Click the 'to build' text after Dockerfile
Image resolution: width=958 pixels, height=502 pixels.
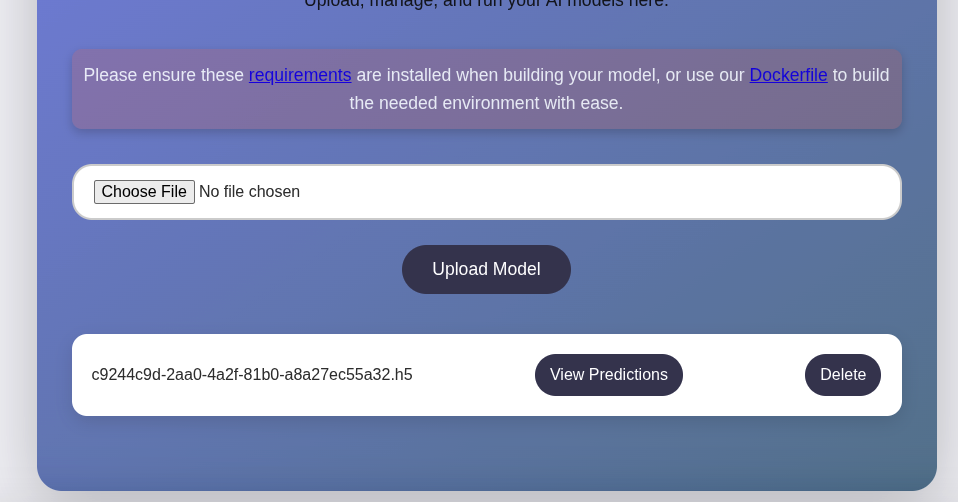(861, 75)
